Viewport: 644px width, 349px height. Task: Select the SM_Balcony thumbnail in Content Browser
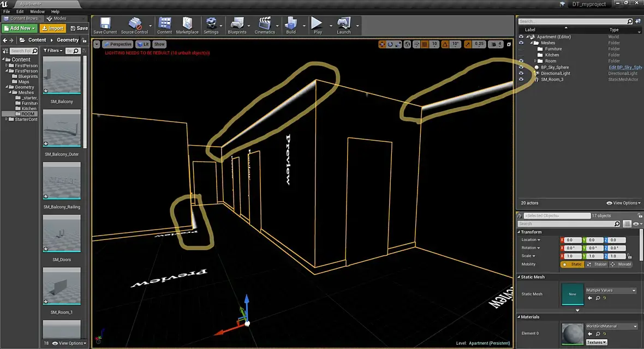pyautogui.click(x=62, y=75)
